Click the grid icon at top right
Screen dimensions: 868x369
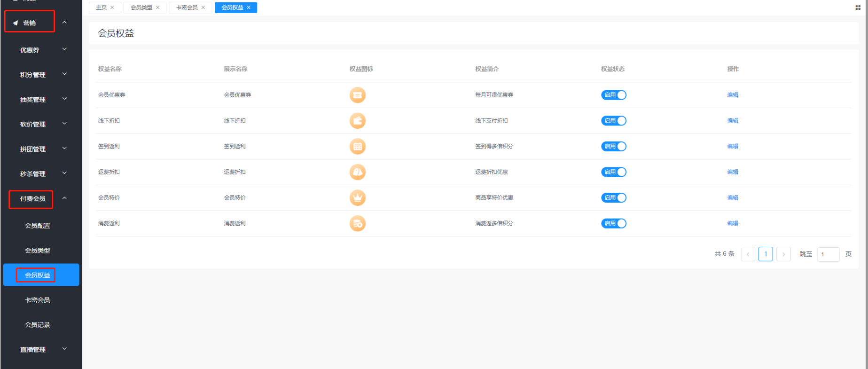pos(858,8)
